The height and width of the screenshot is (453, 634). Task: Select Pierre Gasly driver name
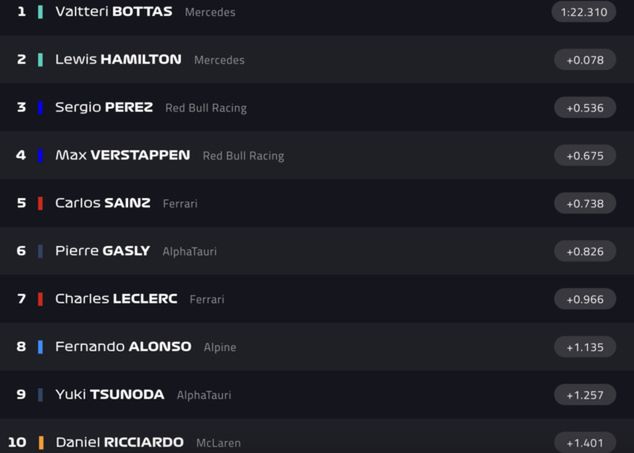(102, 251)
